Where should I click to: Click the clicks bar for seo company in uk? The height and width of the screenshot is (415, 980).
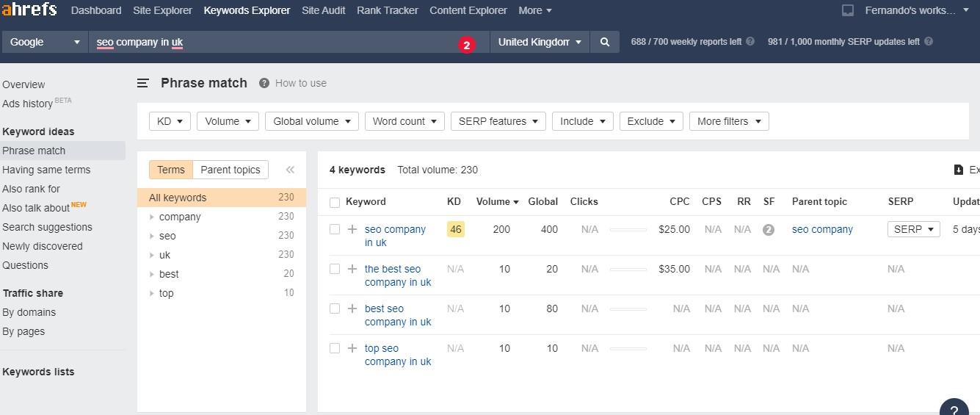tap(628, 230)
